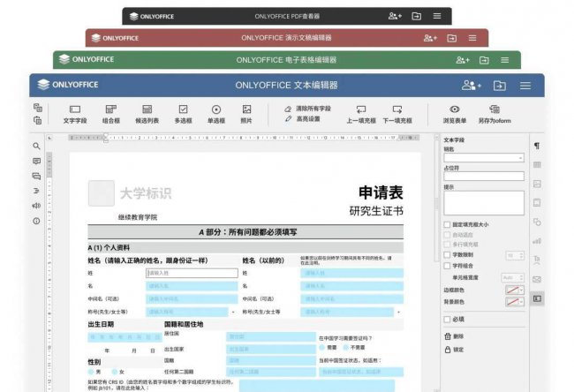574x392 pixels.
Task: Open comments panel in left sidebar
Action: [36, 161]
